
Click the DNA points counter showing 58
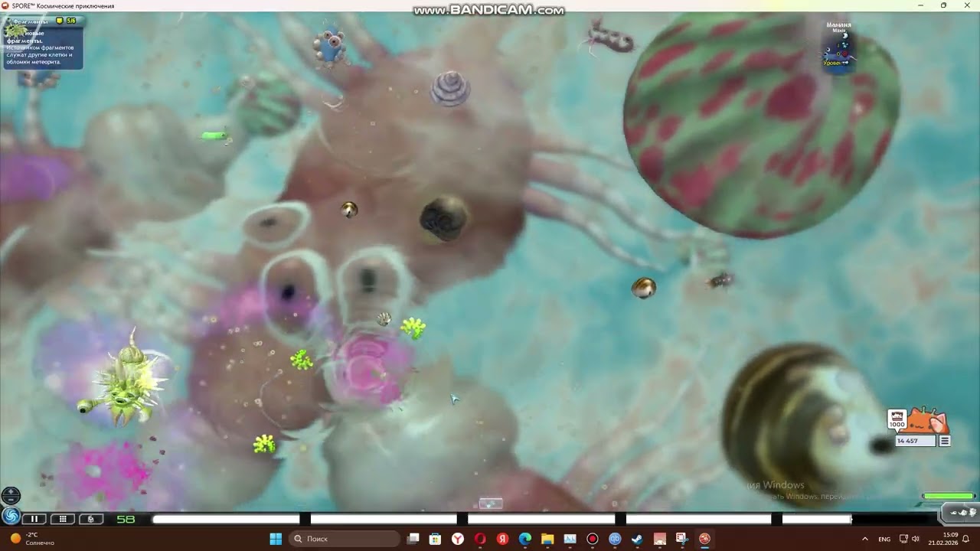pyautogui.click(x=125, y=520)
